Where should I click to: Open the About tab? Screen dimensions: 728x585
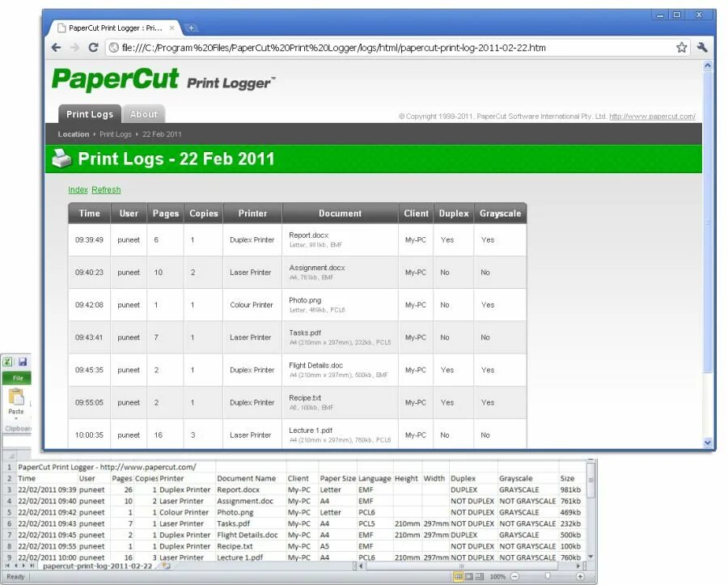click(x=143, y=114)
